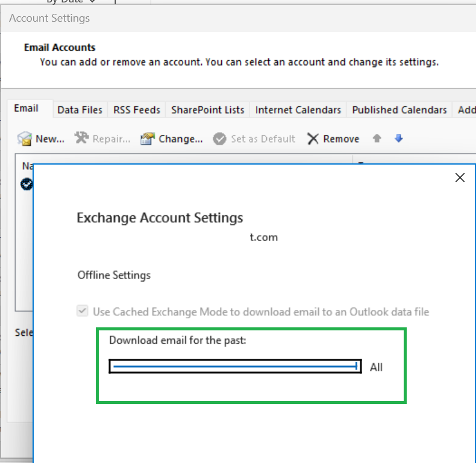Close the Exchange Account Settings dialog
Image resolution: width=476 pixels, height=463 pixels.
pos(460,177)
